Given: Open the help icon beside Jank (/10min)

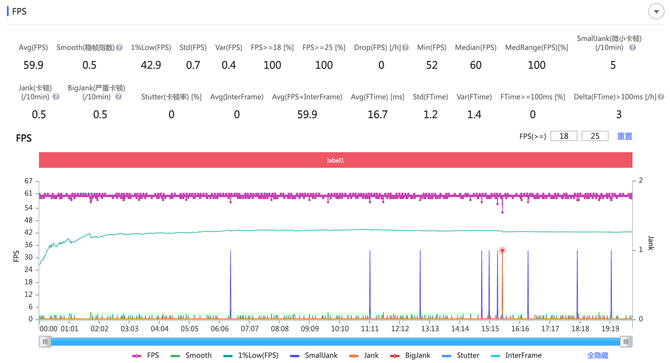Looking at the screenshot, I should point(56,97).
